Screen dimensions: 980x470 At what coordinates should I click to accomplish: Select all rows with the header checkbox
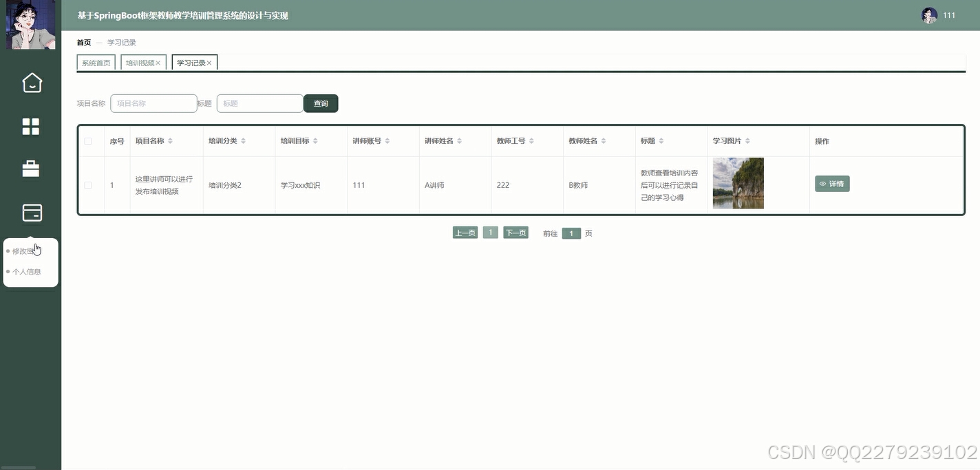pyautogui.click(x=87, y=140)
